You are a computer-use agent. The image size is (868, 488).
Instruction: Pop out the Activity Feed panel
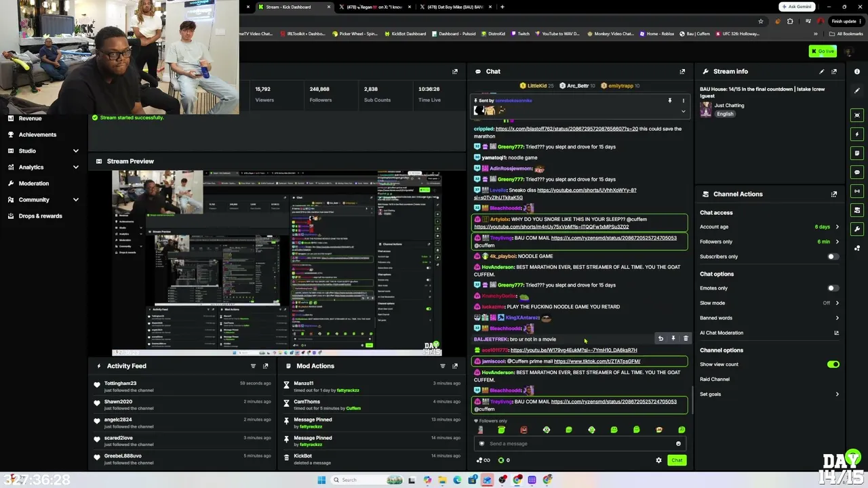pyautogui.click(x=265, y=366)
